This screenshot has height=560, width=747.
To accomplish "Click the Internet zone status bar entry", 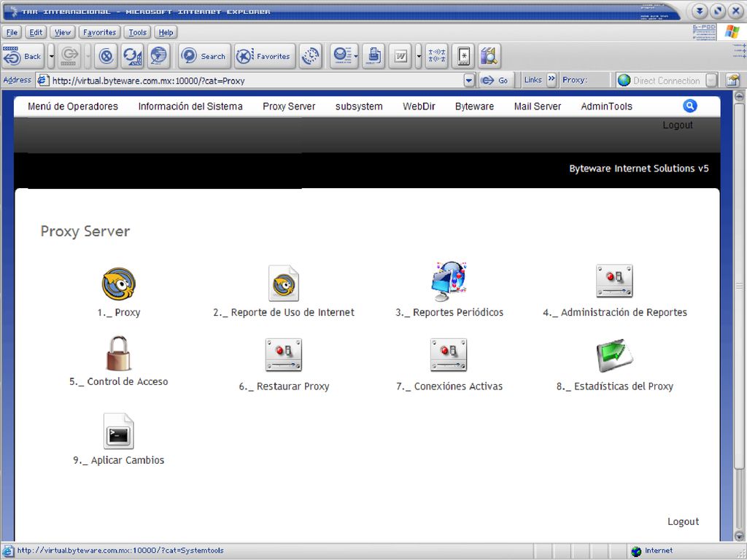I will (x=652, y=551).
